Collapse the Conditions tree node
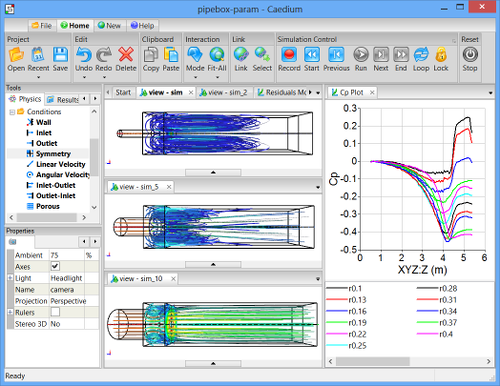This screenshot has height=386, width=500. [x=12, y=112]
